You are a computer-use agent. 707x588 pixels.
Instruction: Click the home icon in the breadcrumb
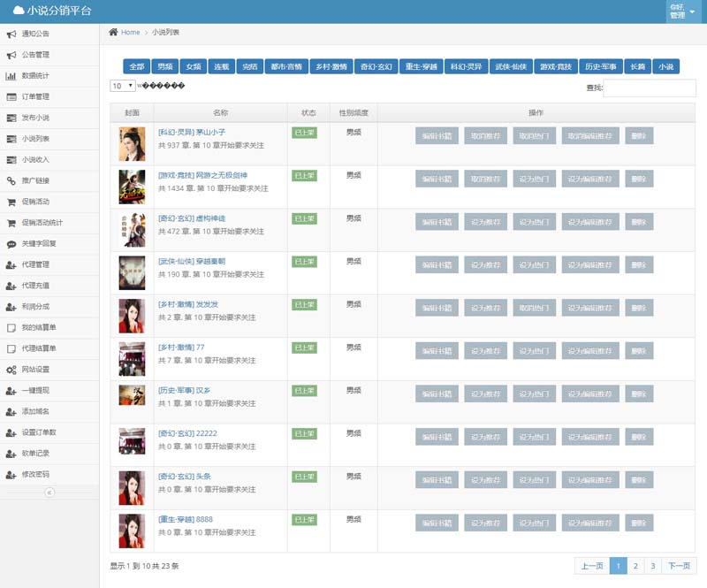113,32
